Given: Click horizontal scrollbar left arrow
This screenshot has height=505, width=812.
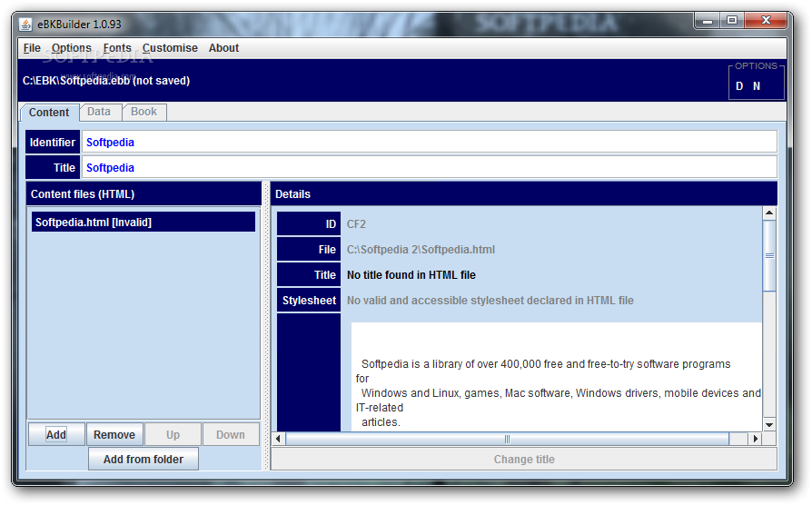Looking at the screenshot, I should [278, 439].
